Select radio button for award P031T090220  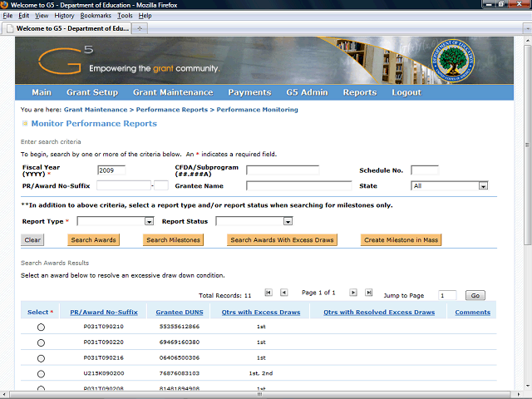41,342
